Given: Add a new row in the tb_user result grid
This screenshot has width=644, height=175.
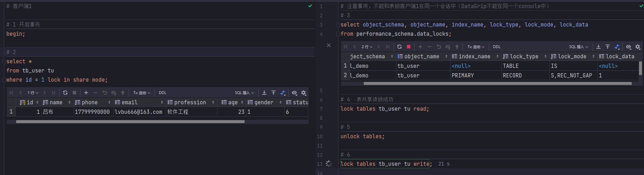Looking at the screenshot, I should pos(86,93).
